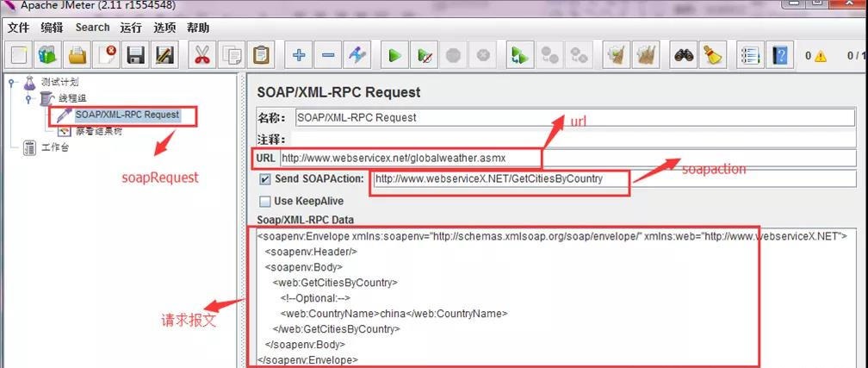868x368 pixels.
Task: Select 工作台 in the tree
Action: coord(55,148)
